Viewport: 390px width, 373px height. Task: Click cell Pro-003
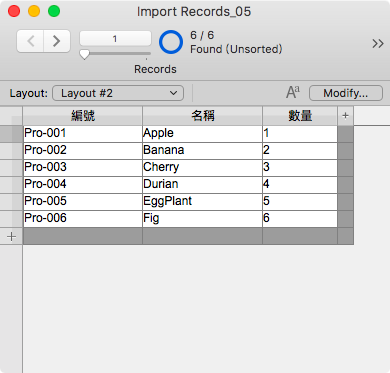coord(83,167)
